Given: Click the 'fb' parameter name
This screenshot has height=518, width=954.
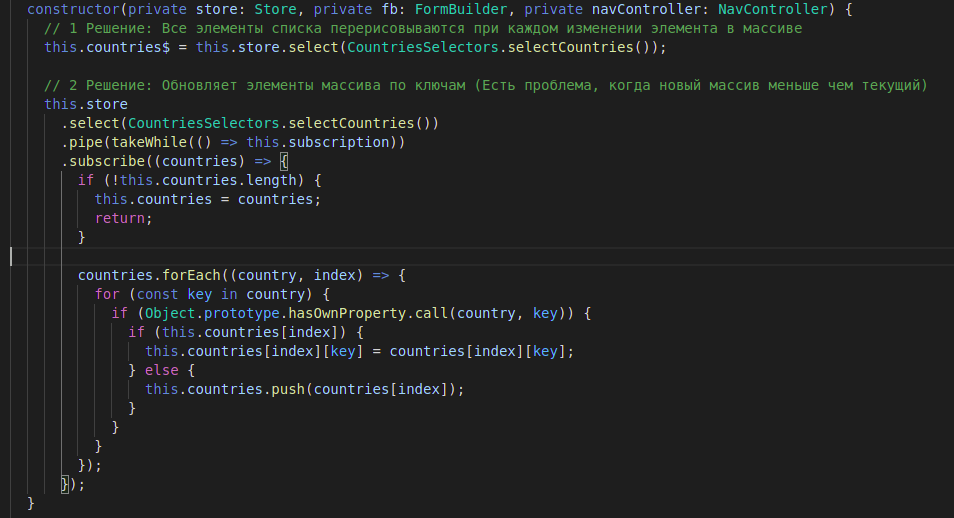Looking at the screenshot, I should pyautogui.click(x=389, y=9).
